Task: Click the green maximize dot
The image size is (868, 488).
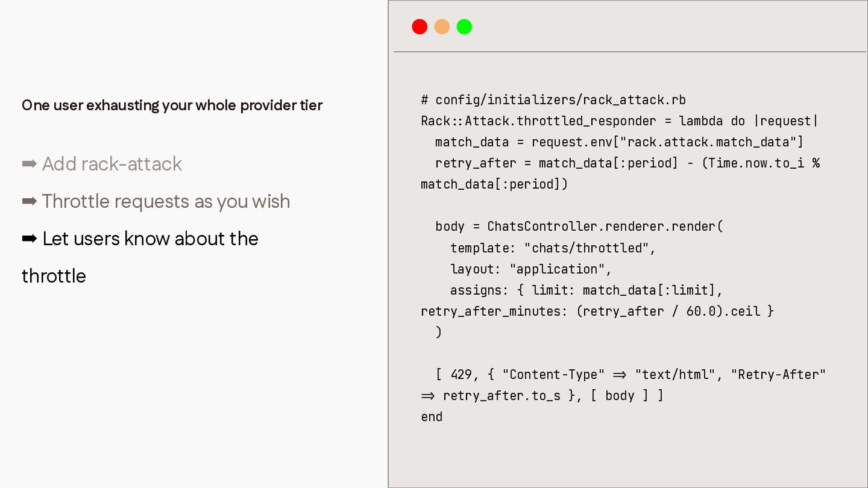Action: coord(464,27)
